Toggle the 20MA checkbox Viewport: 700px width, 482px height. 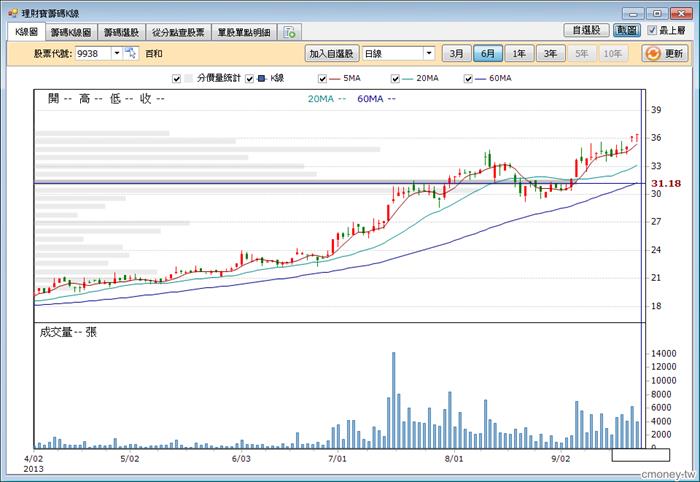395,79
